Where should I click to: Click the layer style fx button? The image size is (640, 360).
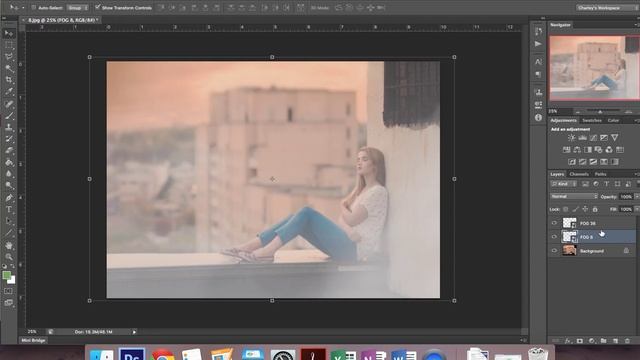568,340
